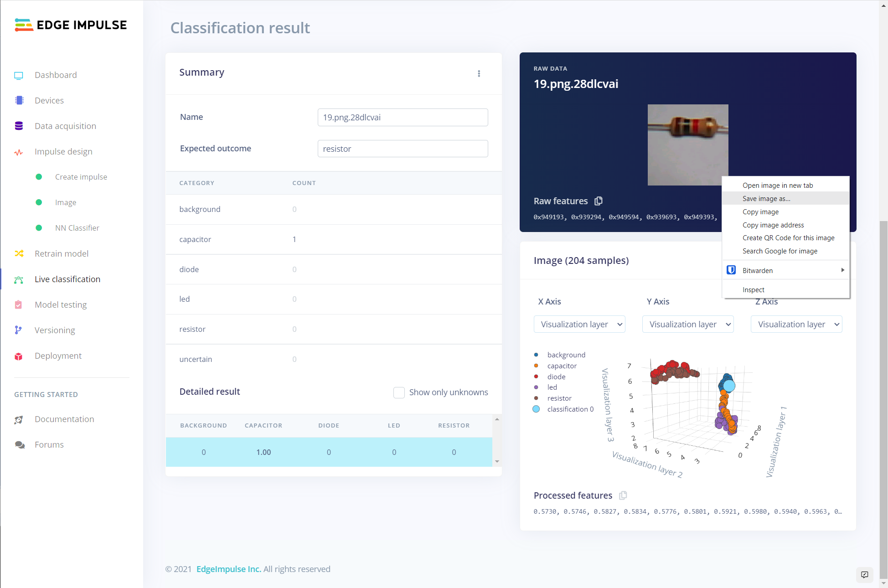The width and height of the screenshot is (888, 588).
Task: Open the Image processing block page
Action: click(66, 202)
